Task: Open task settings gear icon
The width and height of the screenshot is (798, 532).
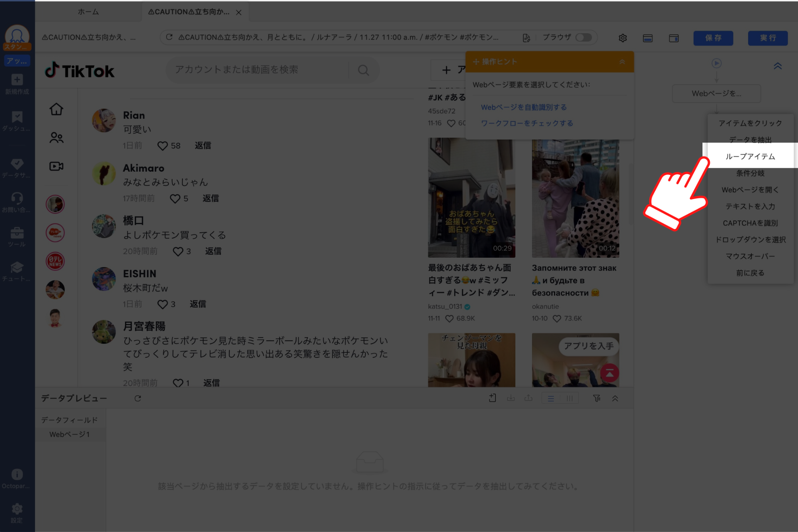Action: 623,38
